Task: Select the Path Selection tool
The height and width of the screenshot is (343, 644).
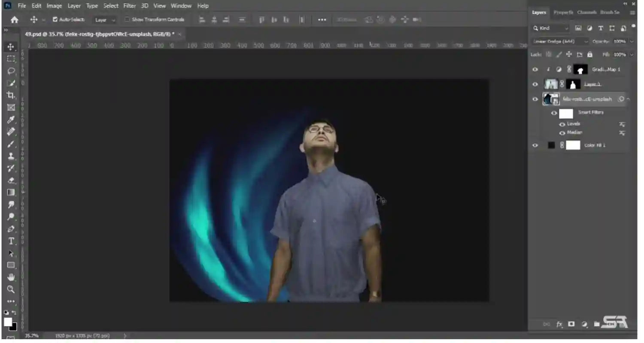Action: pos(11,253)
